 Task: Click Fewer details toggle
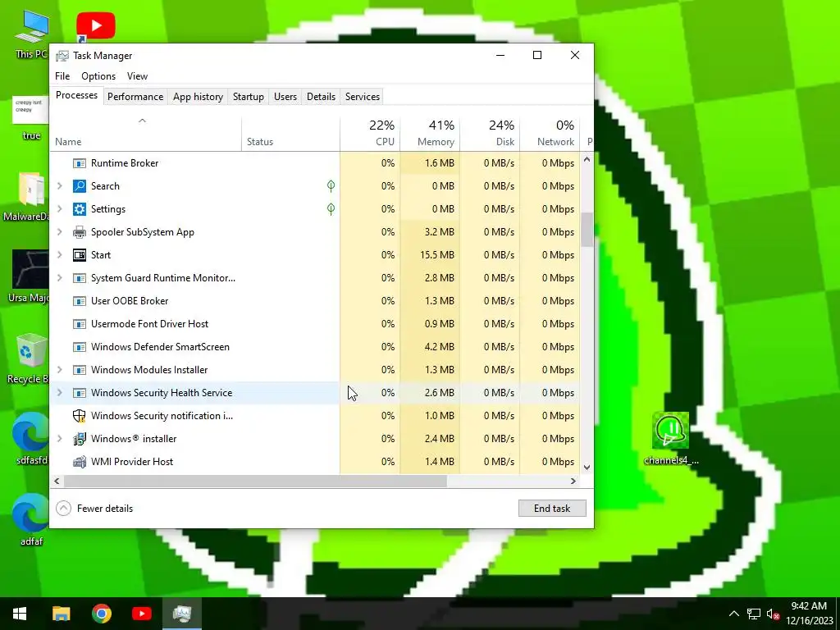94,509
